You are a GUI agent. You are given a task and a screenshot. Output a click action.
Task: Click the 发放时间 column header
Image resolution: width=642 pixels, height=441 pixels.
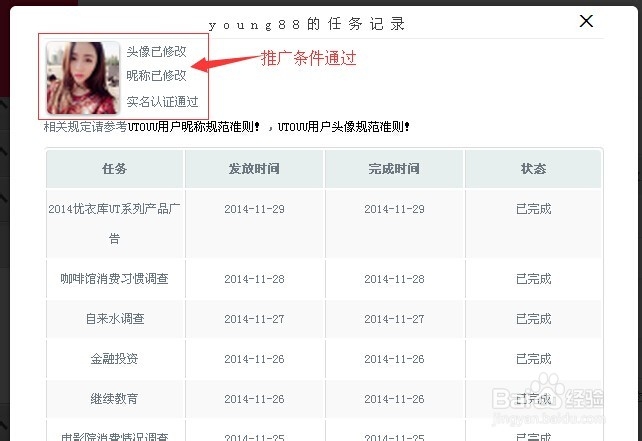254,169
